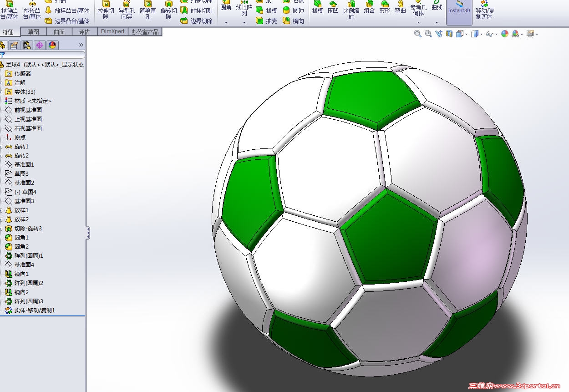569x392 pixels.
Task: Open the PropertyManager tab icon
Action: pyautogui.click(x=14, y=45)
